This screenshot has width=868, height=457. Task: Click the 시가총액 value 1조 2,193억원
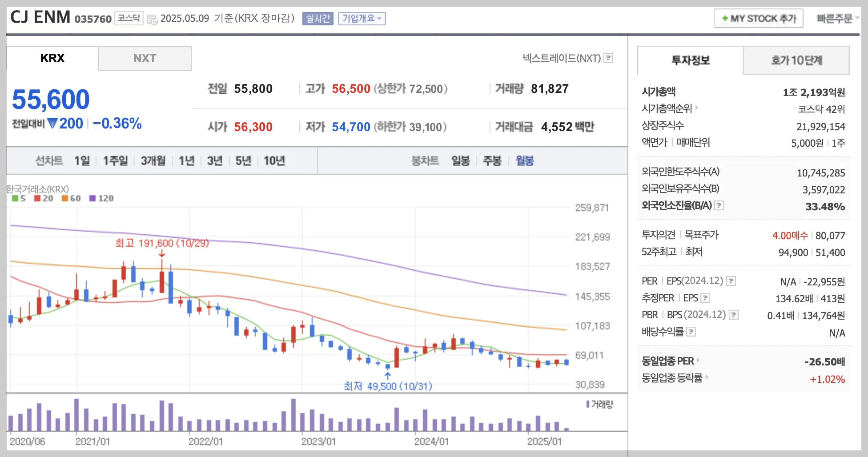pos(814,92)
